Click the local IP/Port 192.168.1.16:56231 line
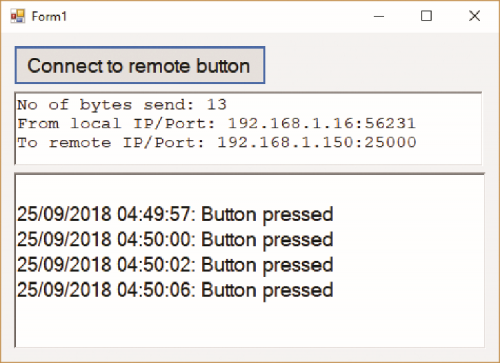The height and width of the screenshot is (363, 500). pyautogui.click(x=217, y=124)
